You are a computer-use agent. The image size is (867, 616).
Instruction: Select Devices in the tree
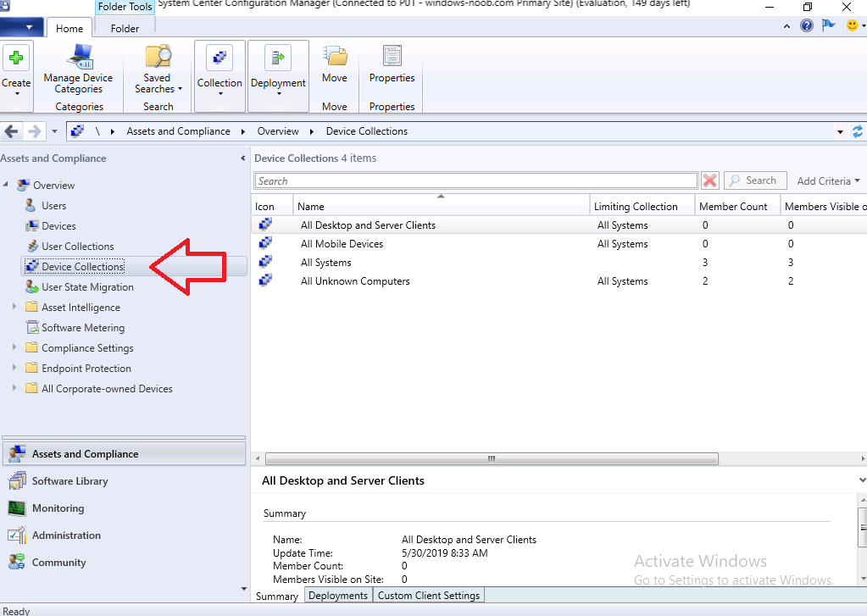coord(58,225)
